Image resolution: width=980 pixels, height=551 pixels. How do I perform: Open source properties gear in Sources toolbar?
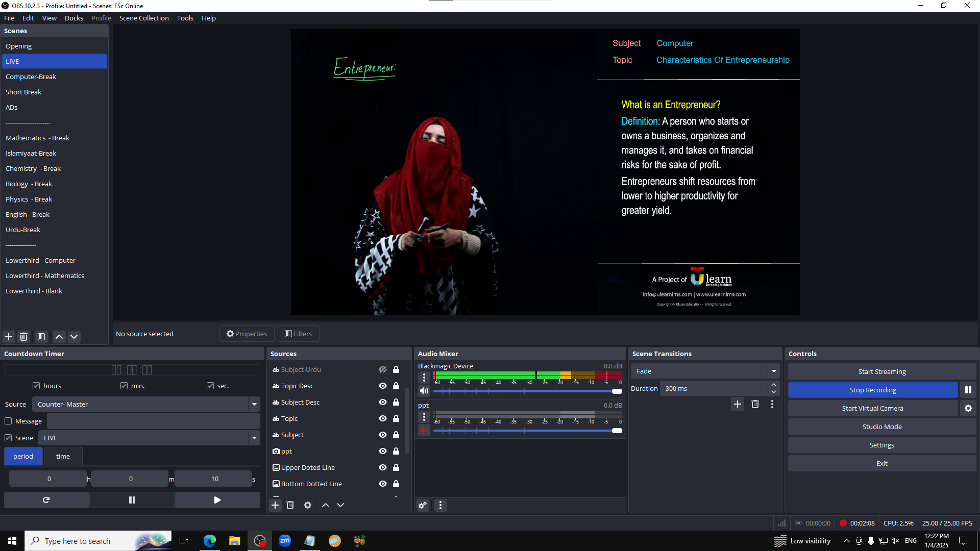308,505
